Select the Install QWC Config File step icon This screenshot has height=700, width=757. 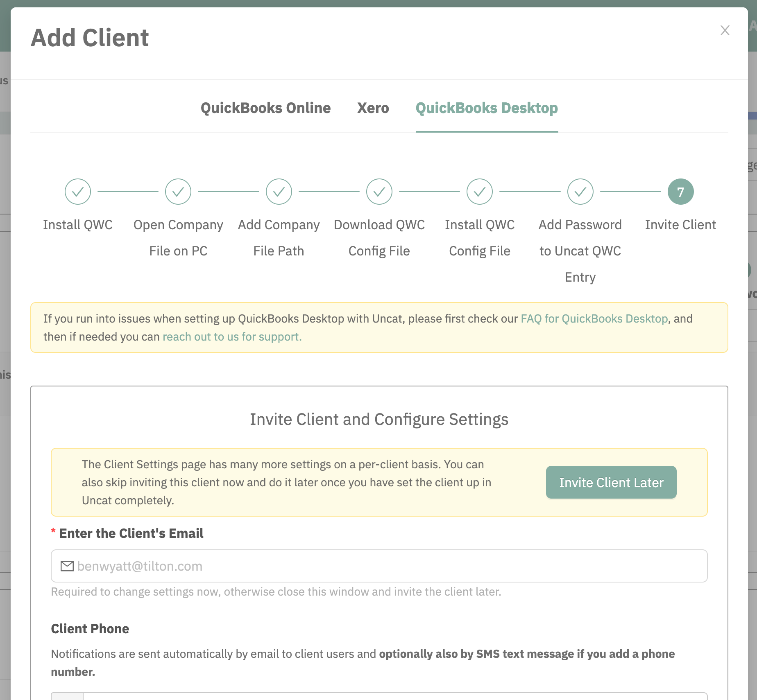coord(480,192)
